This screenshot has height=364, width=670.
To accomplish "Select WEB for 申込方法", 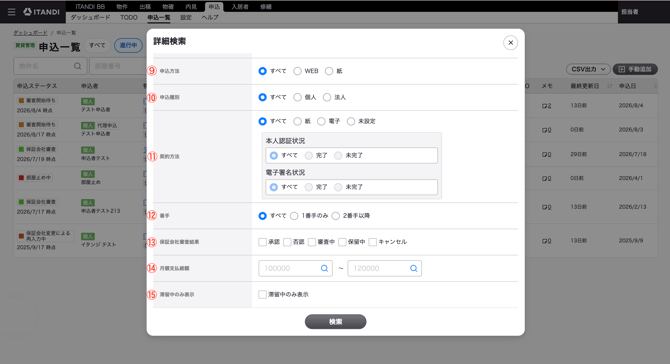I will [297, 71].
